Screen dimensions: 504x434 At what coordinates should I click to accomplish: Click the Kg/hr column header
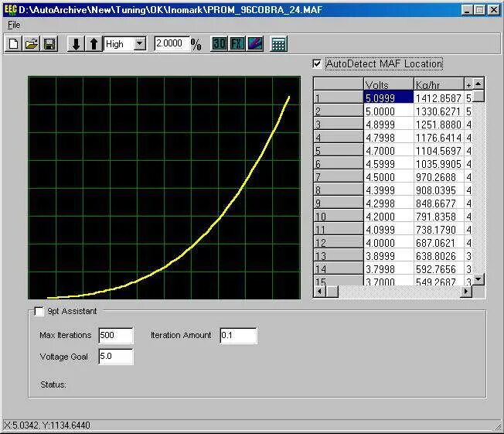coord(439,84)
